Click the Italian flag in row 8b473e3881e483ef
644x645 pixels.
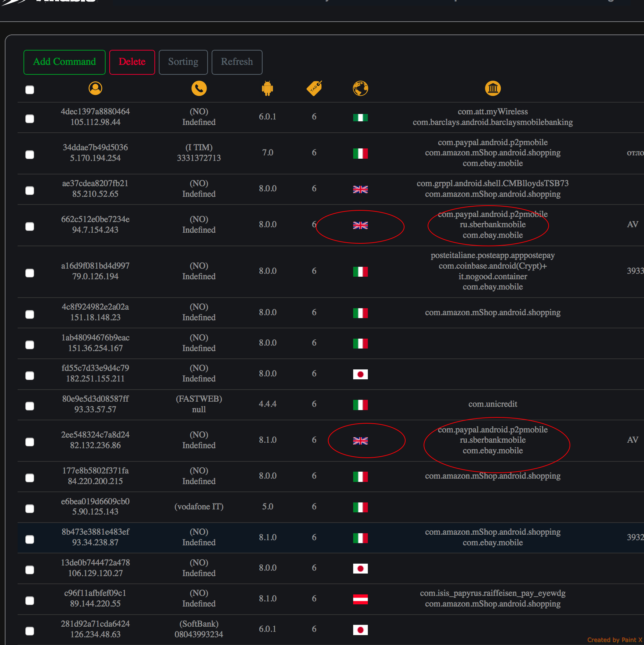click(x=361, y=538)
